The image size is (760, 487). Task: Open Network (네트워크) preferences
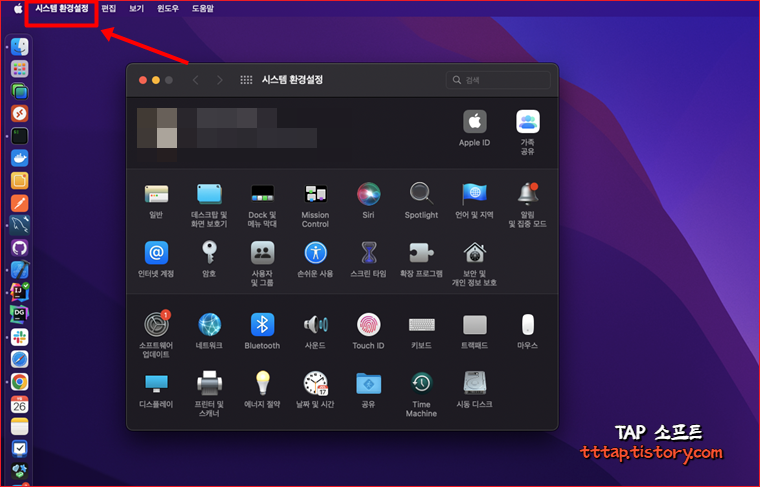click(209, 324)
